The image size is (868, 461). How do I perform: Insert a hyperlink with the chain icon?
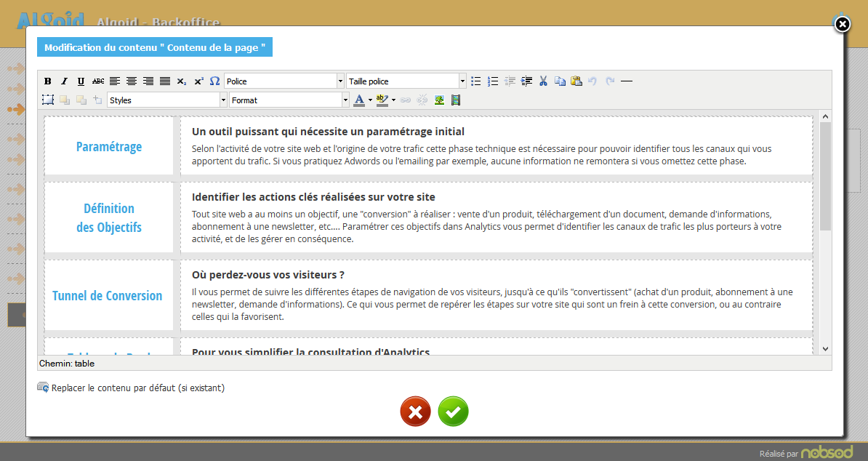[406, 100]
